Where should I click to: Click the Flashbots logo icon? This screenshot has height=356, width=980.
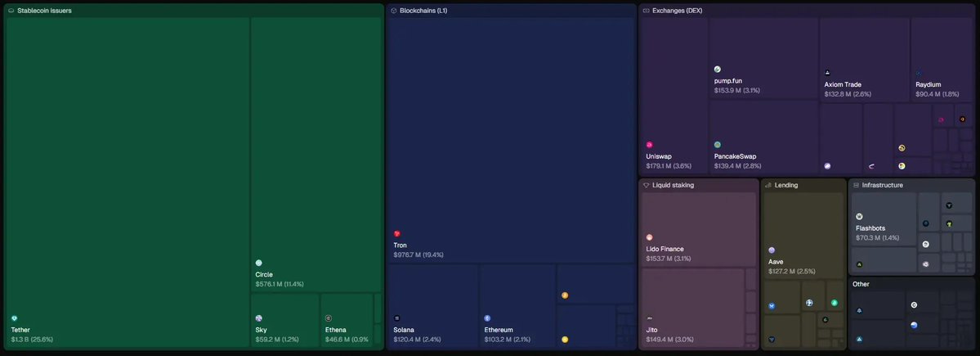tap(859, 217)
